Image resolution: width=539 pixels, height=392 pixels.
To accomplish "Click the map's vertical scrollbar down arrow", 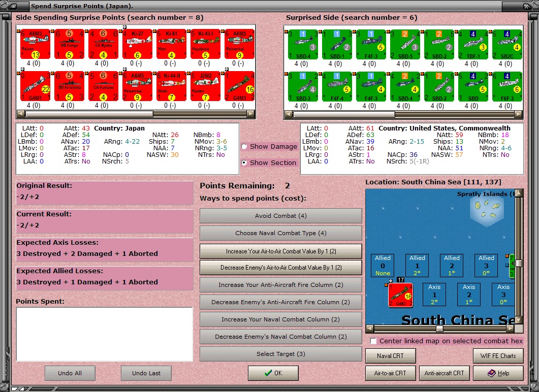I will (519, 320).
